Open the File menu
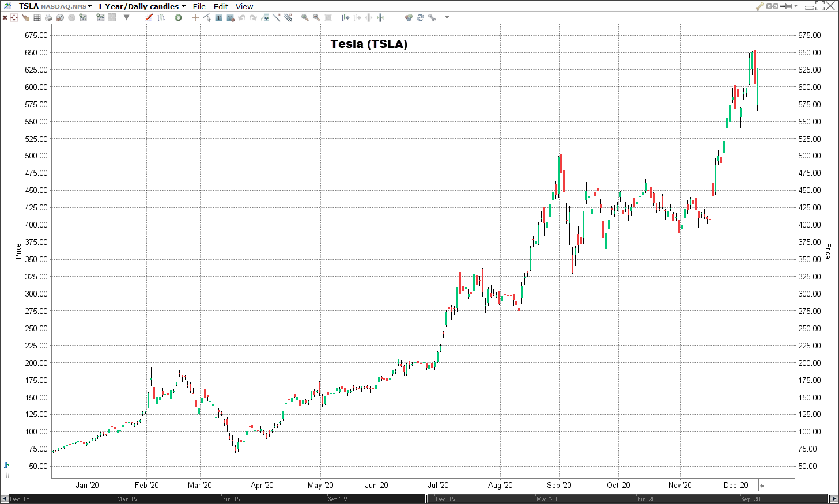 pyautogui.click(x=199, y=6)
